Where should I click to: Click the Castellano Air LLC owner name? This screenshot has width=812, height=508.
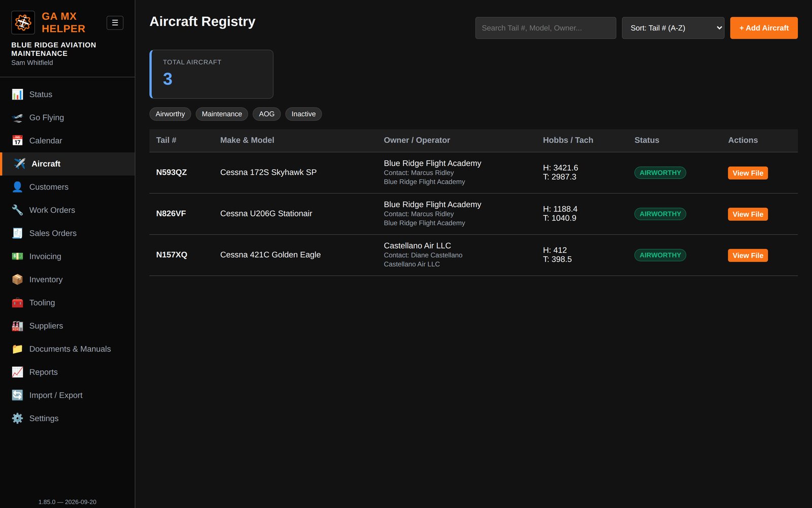(x=417, y=246)
